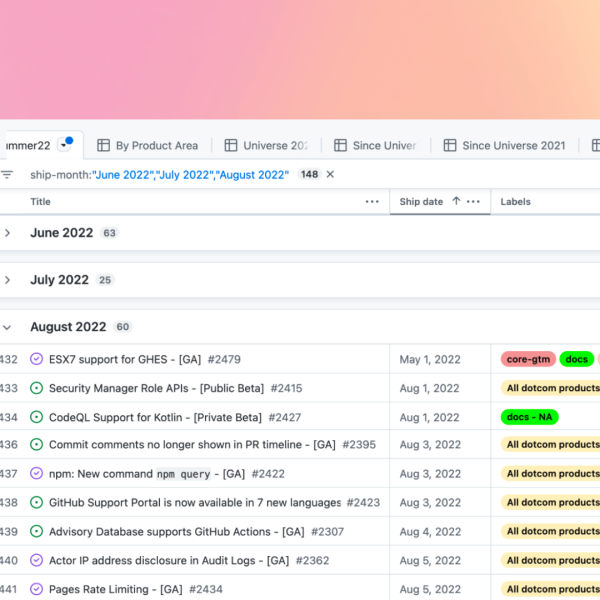This screenshot has height=600, width=600.
Task: Select the Since Univer tab
Action: [375, 145]
